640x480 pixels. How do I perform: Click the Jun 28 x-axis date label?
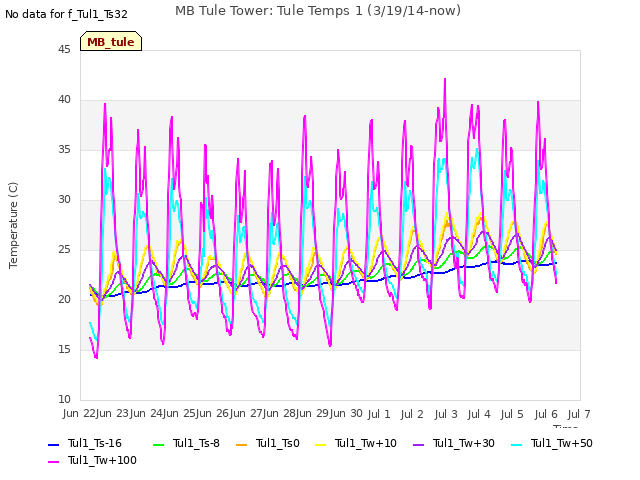click(x=279, y=414)
